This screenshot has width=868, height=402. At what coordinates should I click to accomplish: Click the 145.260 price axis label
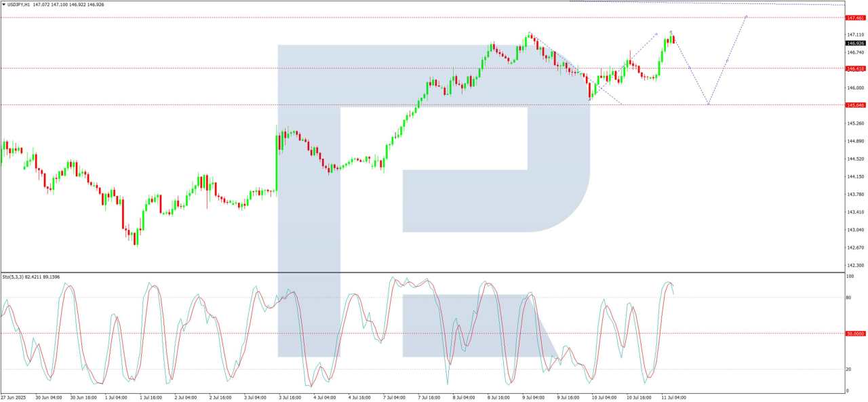point(855,123)
